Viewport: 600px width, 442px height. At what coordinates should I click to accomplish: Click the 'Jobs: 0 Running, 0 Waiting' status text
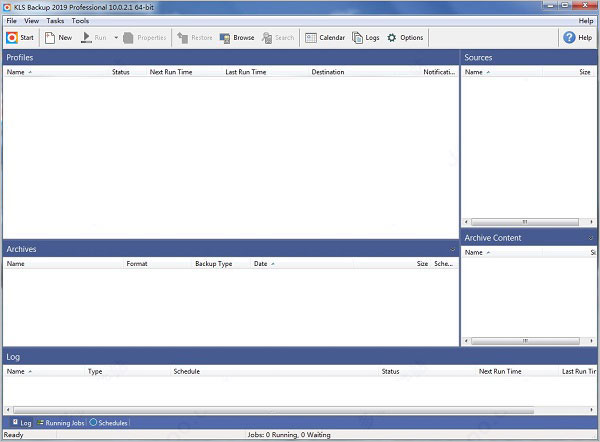(289, 435)
